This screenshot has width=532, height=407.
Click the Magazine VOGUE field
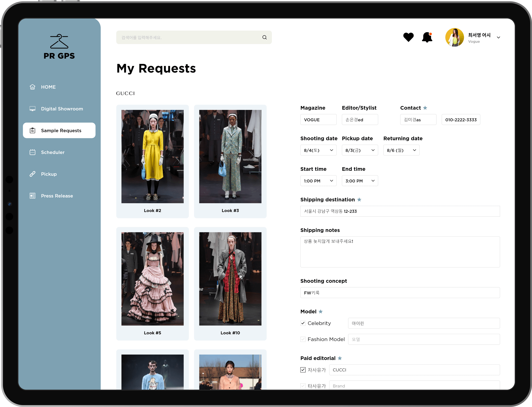click(318, 120)
